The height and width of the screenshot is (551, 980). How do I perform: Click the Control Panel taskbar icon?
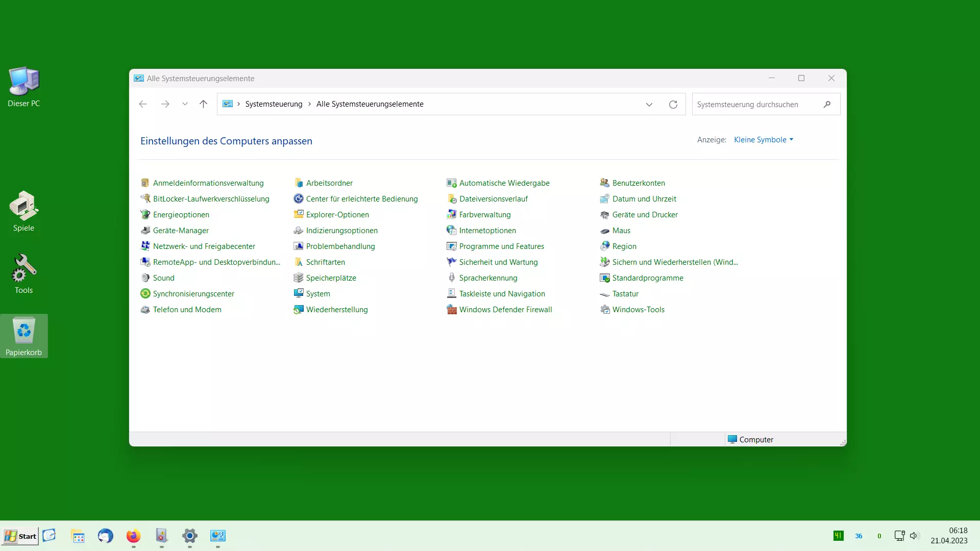pyautogui.click(x=217, y=536)
